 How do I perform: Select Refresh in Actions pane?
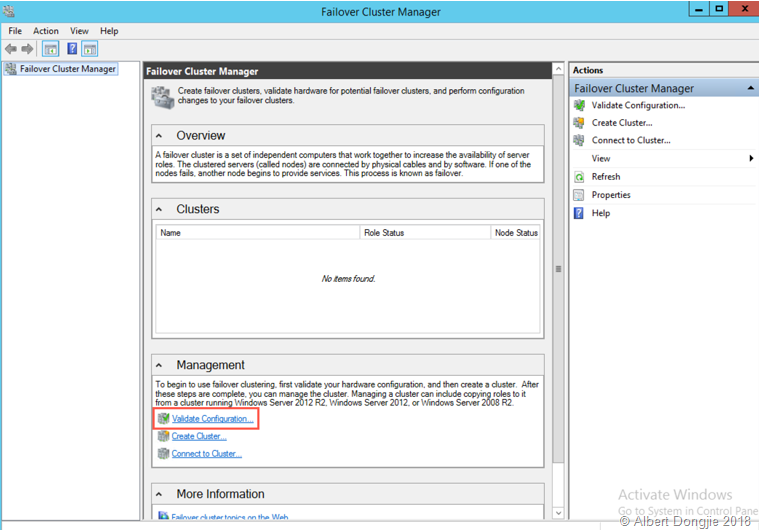(606, 177)
